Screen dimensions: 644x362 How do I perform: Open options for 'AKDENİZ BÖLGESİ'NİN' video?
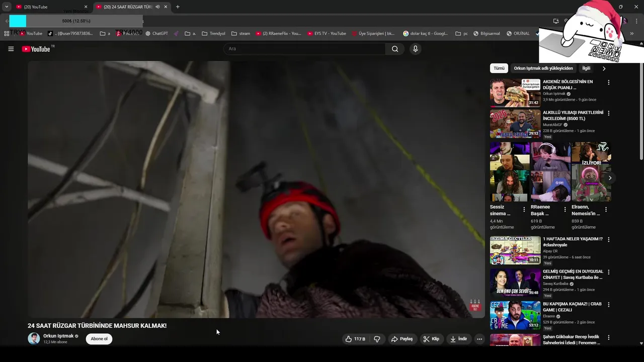[x=608, y=82]
